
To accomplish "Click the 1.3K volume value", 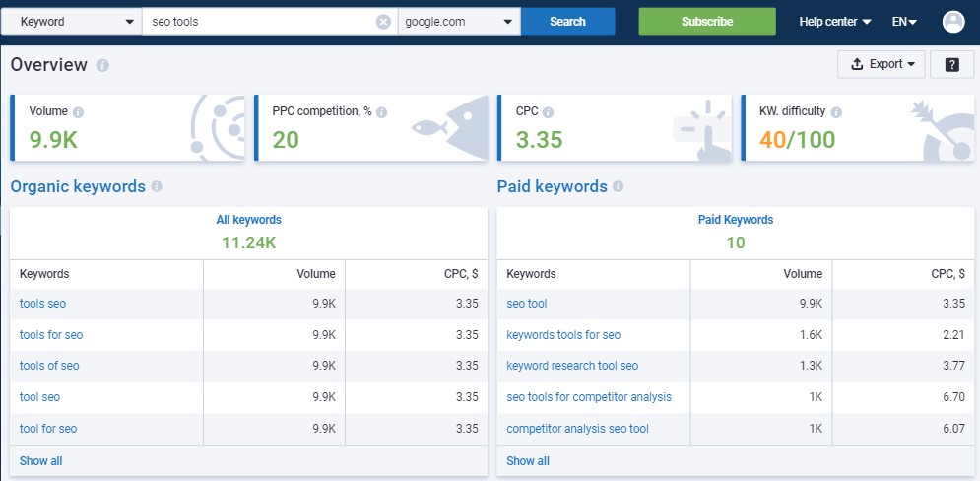I will [812, 366].
